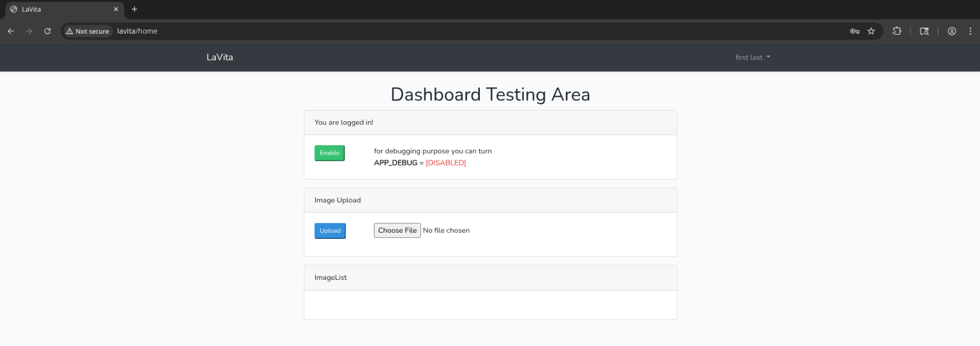The height and width of the screenshot is (346, 980).
Task: Open the browser profile avatar icon
Action: coord(952,31)
